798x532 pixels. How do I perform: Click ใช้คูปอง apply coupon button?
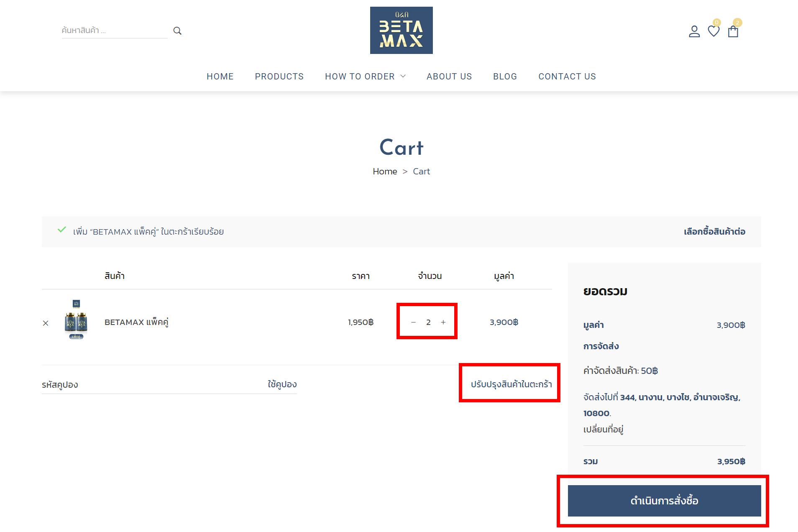coord(282,384)
